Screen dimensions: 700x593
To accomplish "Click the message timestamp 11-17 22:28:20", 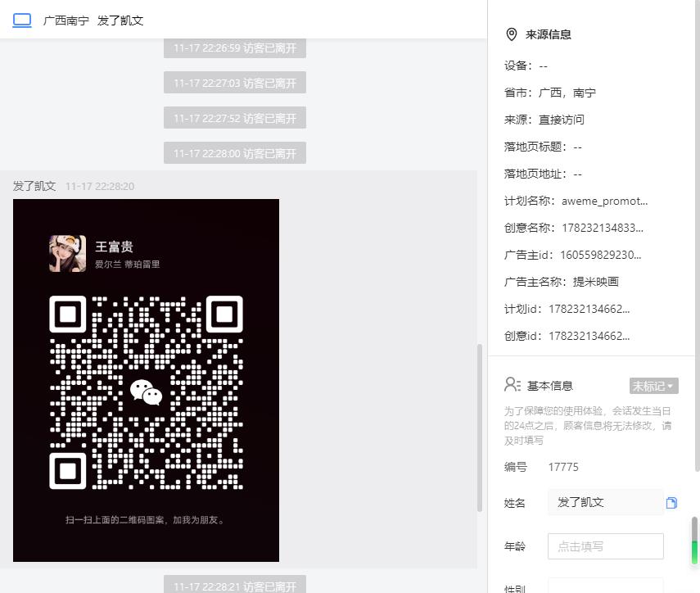I will coord(100,186).
